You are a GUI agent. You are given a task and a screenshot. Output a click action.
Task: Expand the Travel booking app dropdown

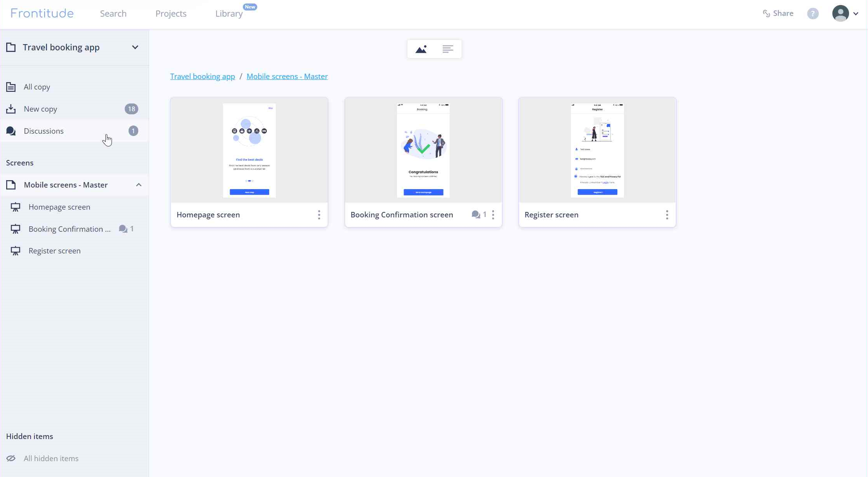135,47
